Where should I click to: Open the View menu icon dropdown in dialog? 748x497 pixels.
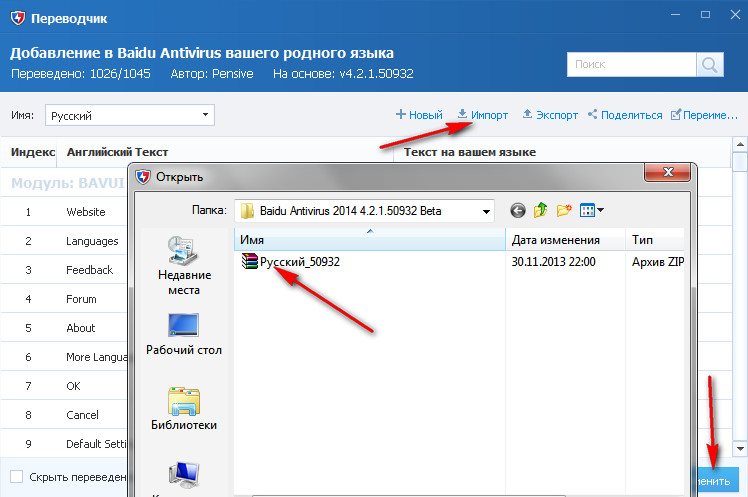coord(592,210)
